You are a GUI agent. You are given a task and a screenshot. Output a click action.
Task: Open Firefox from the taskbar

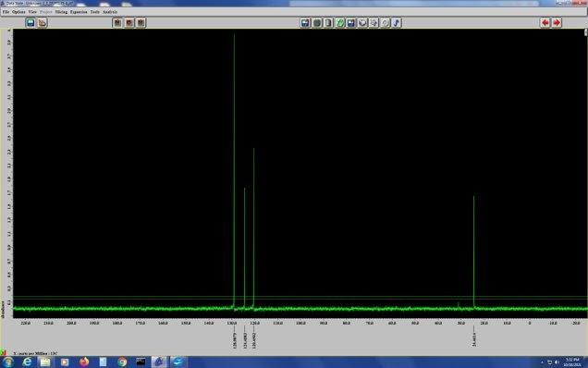83,362
